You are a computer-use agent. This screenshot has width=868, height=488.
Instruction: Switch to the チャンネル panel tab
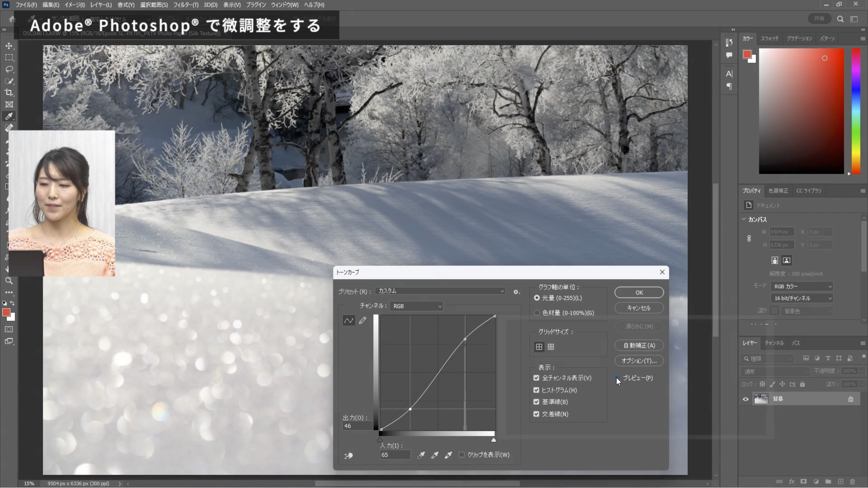click(x=774, y=343)
